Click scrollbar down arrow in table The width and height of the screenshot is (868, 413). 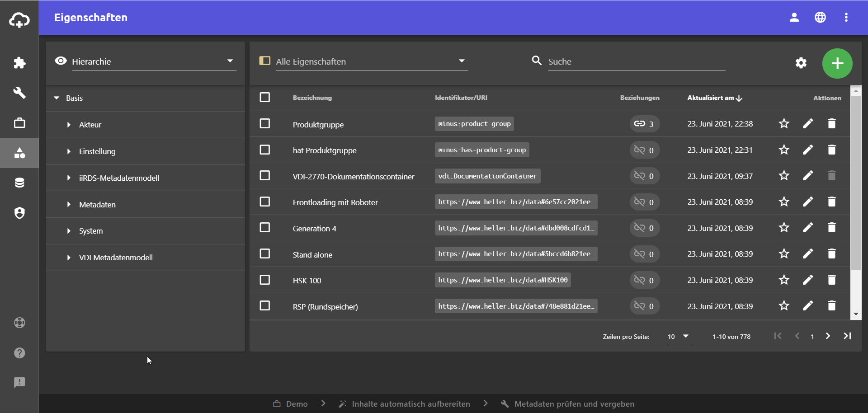pos(856,314)
